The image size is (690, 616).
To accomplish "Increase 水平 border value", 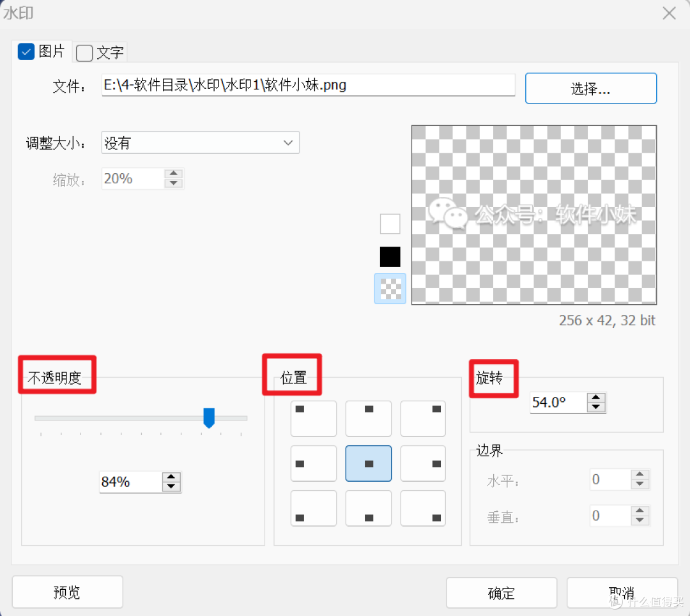I will point(640,474).
